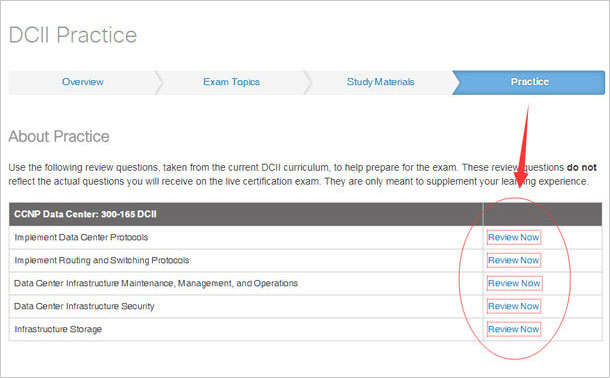Click the 'Data Center Infrastructure Security' text

pos(84,306)
